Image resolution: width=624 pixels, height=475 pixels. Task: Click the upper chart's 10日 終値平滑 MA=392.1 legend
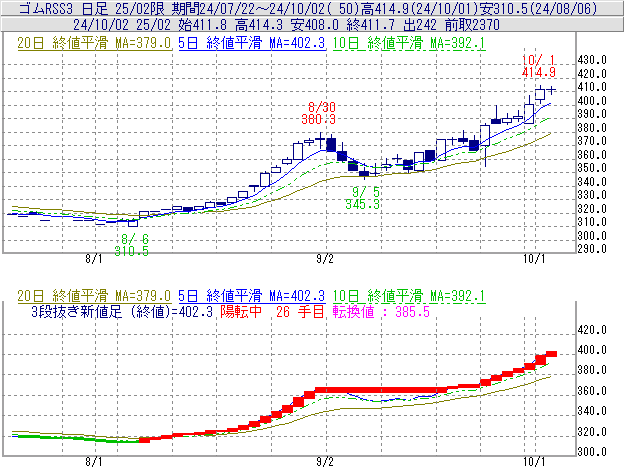[x=409, y=43]
